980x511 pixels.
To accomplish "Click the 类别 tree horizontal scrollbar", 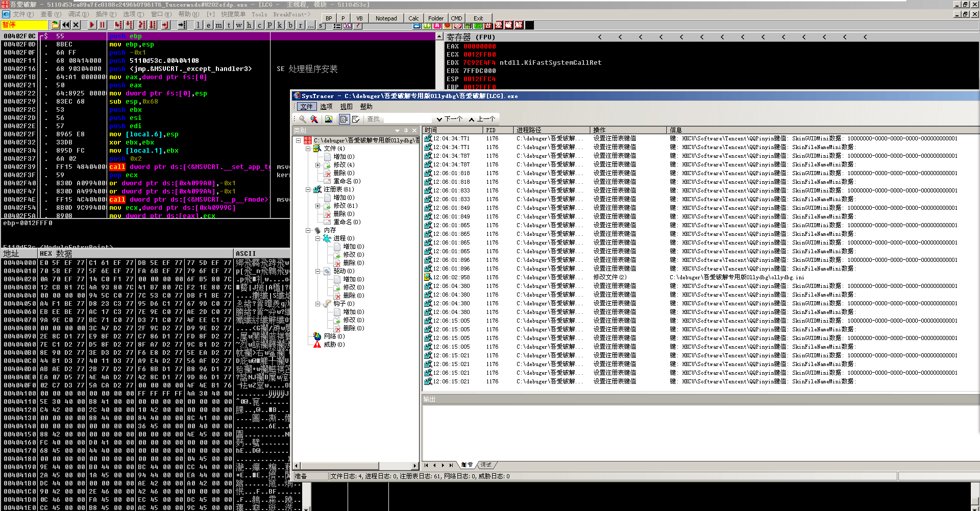I will [x=356, y=466].
